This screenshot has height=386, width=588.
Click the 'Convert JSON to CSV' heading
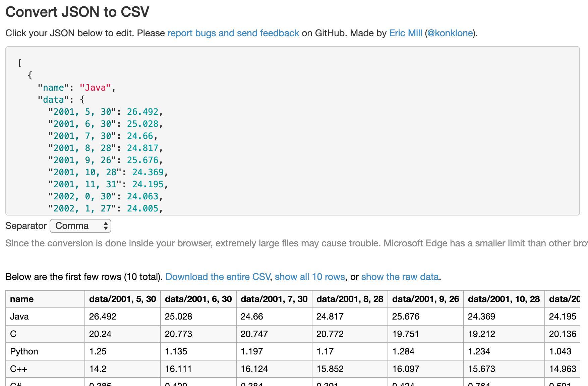[77, 12]
